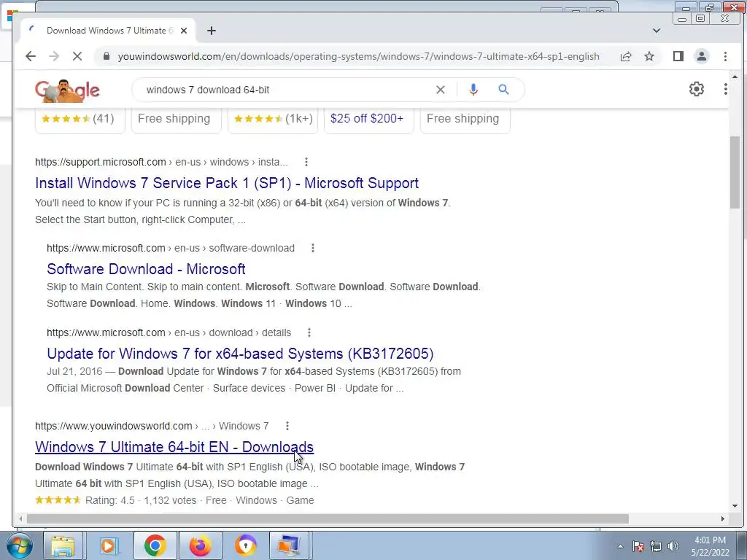
Task: Open the padlock app taskbar icon
Action: (245, 545)
